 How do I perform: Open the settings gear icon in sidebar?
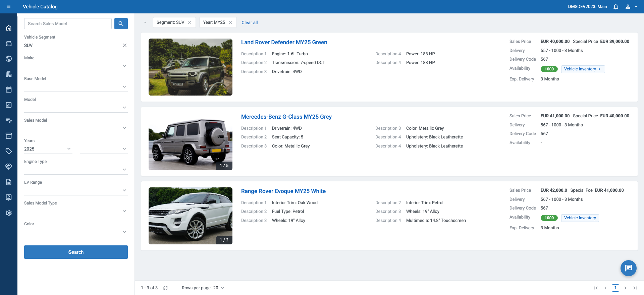(9, 213)
